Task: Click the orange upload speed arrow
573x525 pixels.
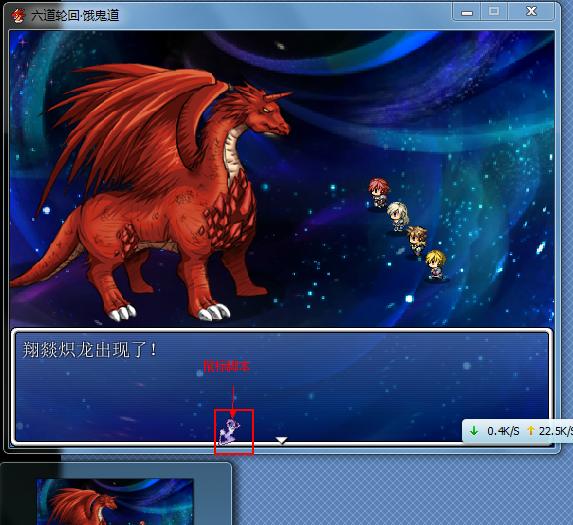Action: click(x=531, y=431)
